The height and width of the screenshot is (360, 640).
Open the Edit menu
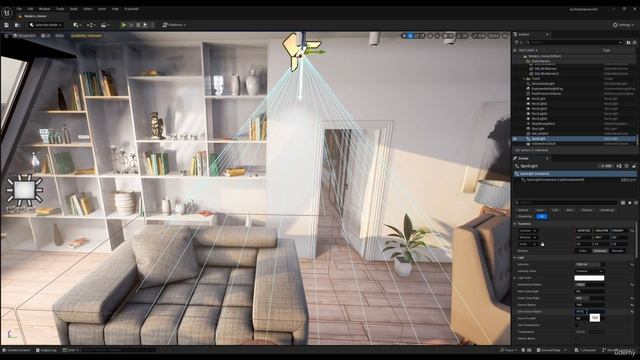tap(30, 9)
